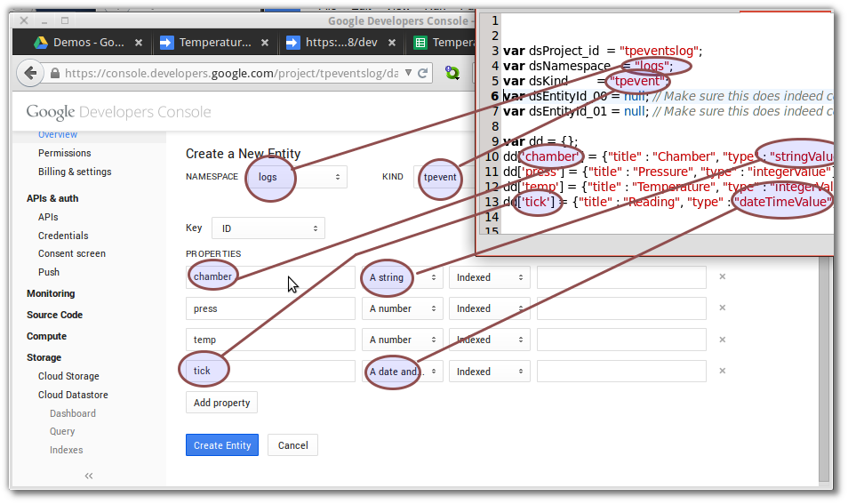
Task: Open Consent screen in the sidebar
Action: click(x=72, y=253)
